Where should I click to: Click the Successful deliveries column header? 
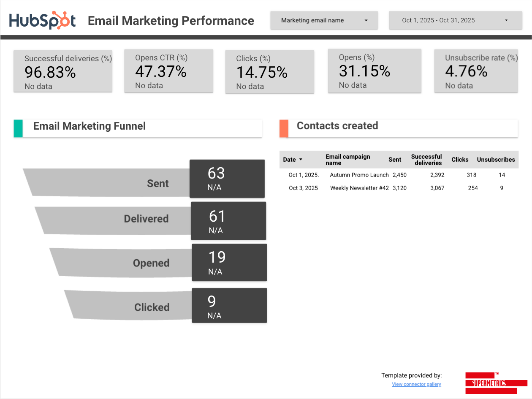coord(426,160)
